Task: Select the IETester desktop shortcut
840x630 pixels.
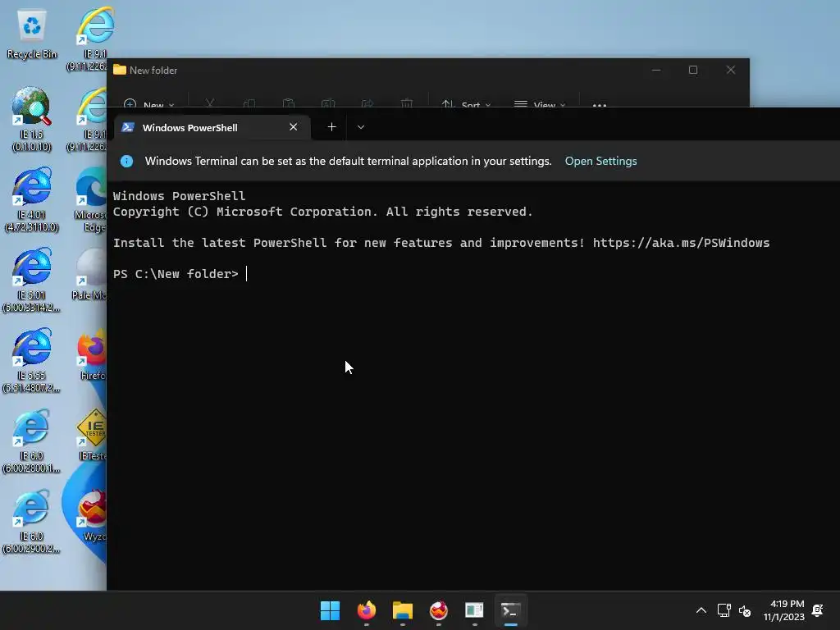Action: coord(92,435)
